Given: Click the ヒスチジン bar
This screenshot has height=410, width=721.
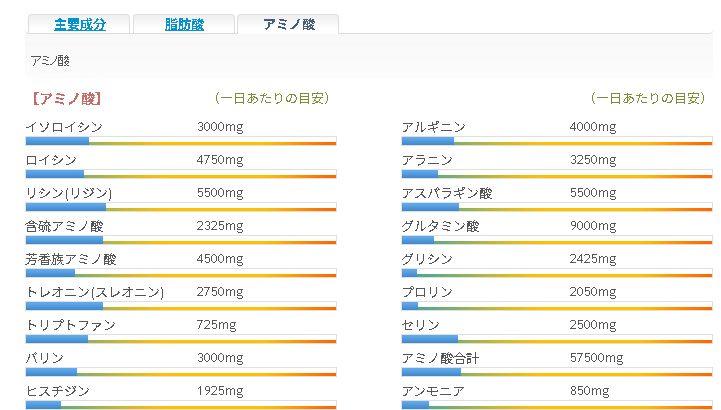Looking at the screenshot, I should point(181,405).
